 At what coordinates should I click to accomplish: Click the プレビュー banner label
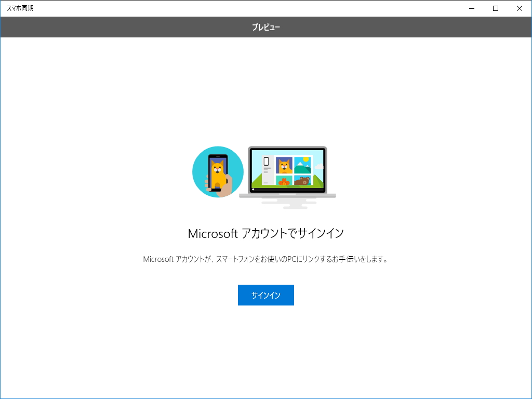265,27
